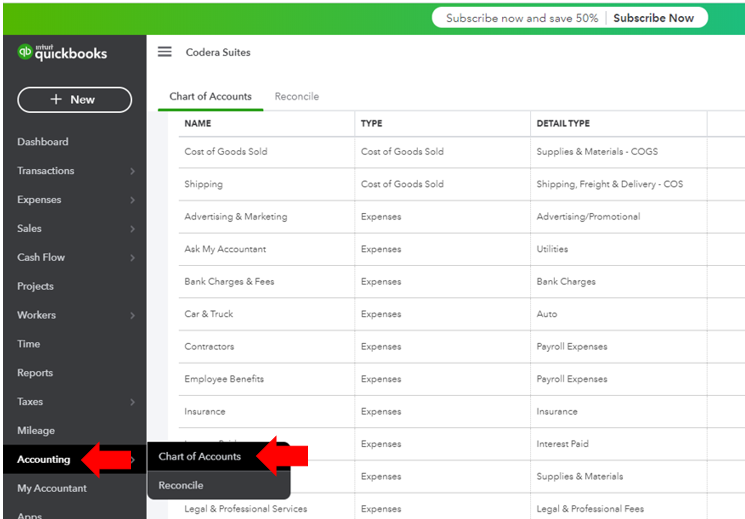Click Payroll Expenses in the Contractors row
Image resolution: width=745 pixels, height=519 pixels.
point(572,346)
